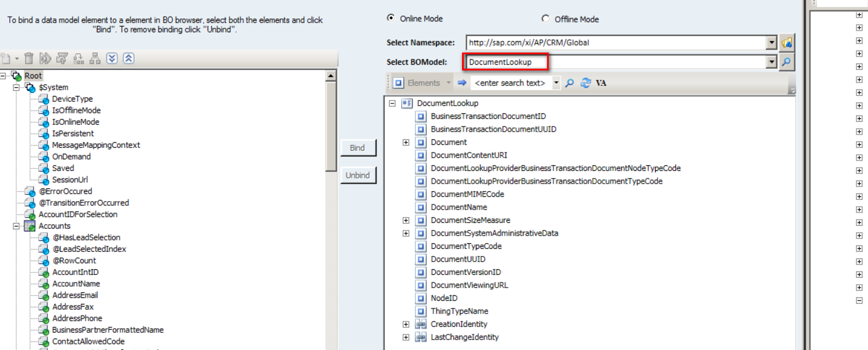Collapse the DocumentLookup BO node
Viewport: 868px width, 350px height.
(x=393, y=103)
